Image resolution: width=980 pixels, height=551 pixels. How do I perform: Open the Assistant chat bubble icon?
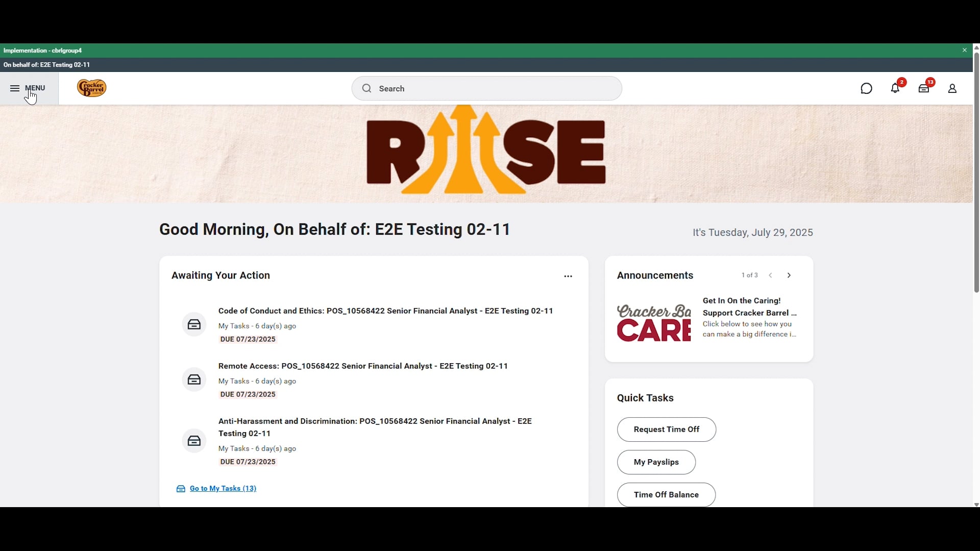tap(867, 89)
